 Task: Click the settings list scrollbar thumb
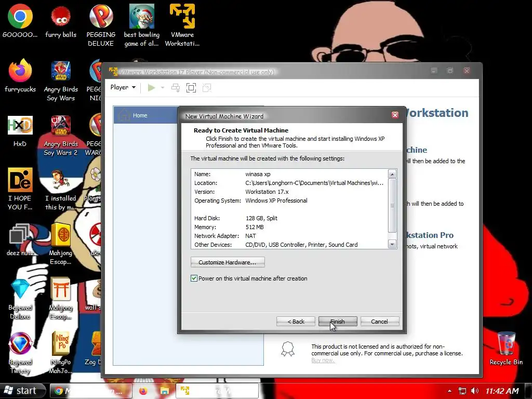click(x=392, y=205)
